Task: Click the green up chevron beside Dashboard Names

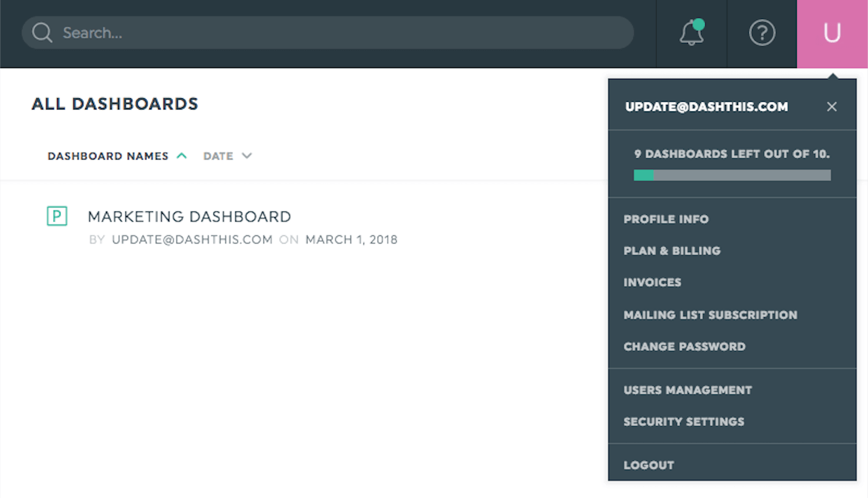Action: pyautogui.click(x=182, y=156)
